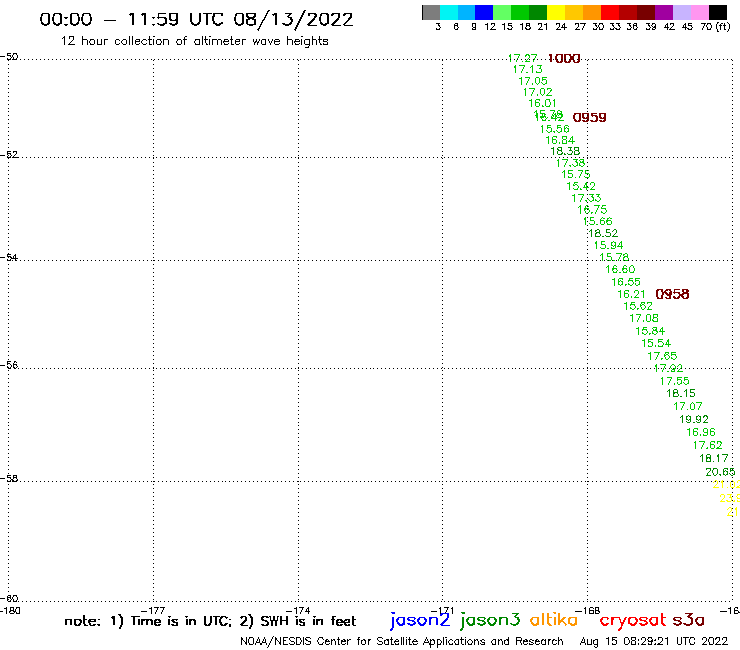Select the 17.13 wave height reading
Screen dimensions: 740x650
click(x=528, y=69)
